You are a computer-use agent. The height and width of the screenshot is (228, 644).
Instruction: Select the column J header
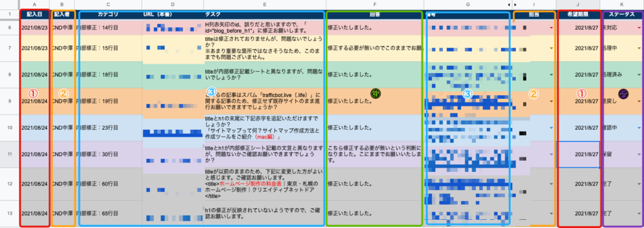point(578,4)
